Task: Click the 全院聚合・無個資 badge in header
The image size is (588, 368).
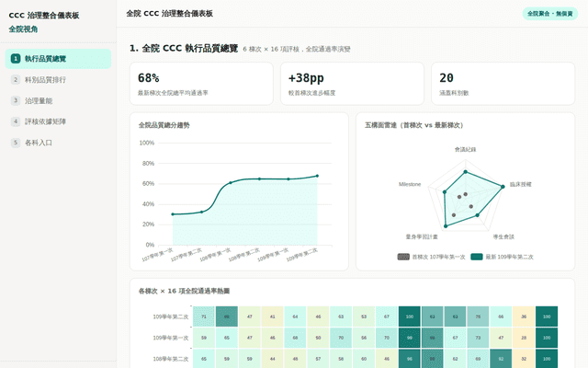Action: 549,14
